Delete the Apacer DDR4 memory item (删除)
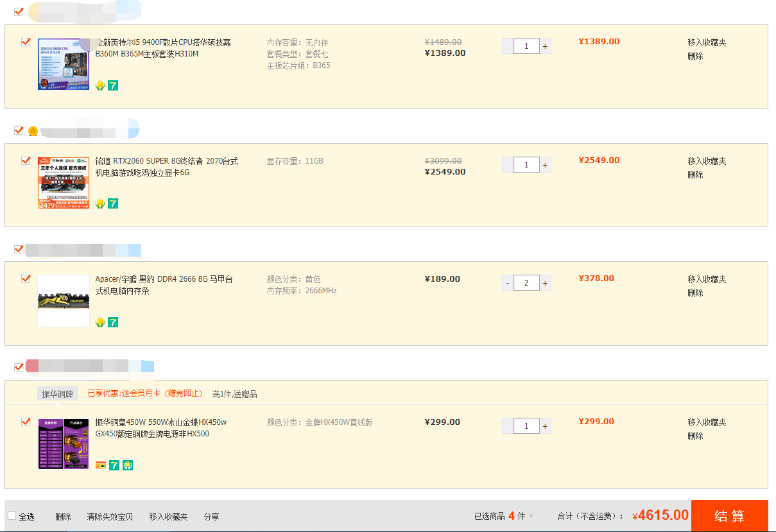 click(695, 293)
